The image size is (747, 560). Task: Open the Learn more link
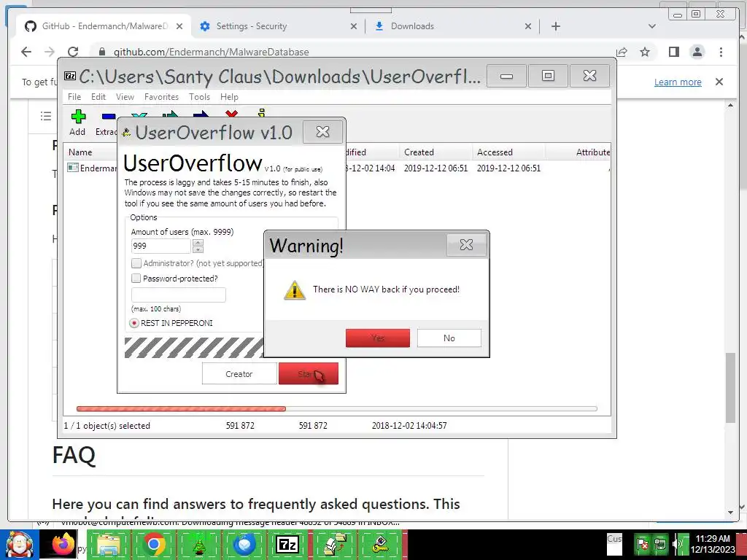[678, 82]
